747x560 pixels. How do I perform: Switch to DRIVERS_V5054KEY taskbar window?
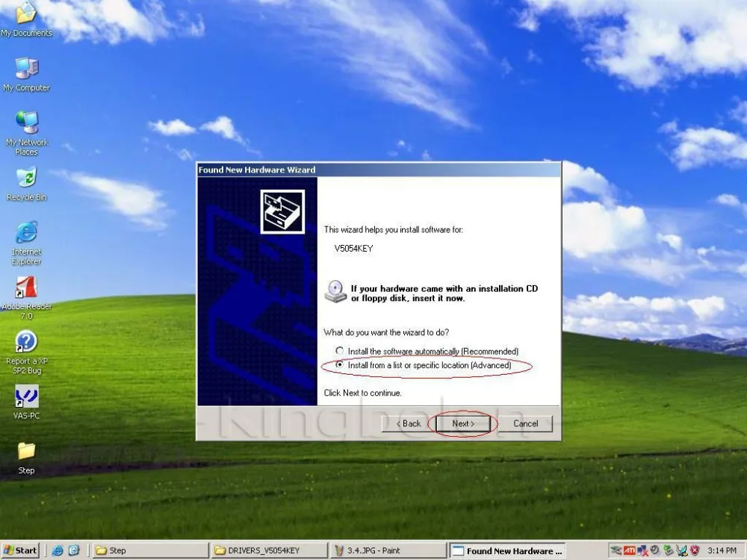pyautogui.click(x=269, y=550)
